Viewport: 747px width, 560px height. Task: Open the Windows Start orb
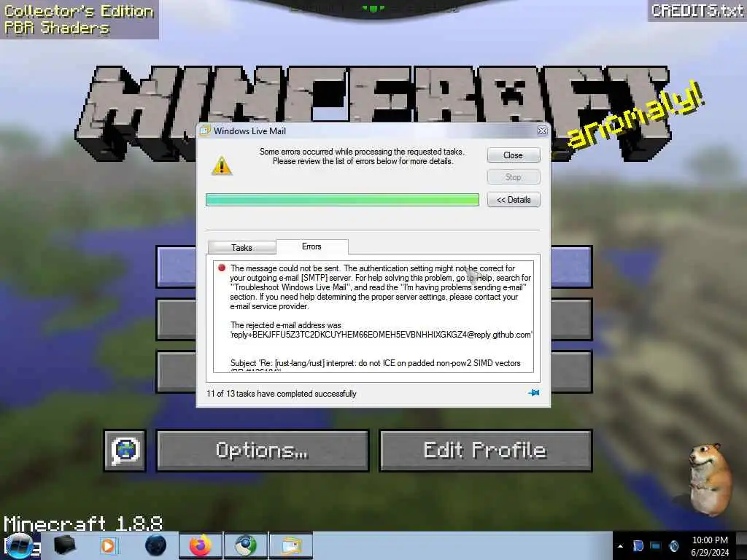pyautogui.click(x=19, y=545)
